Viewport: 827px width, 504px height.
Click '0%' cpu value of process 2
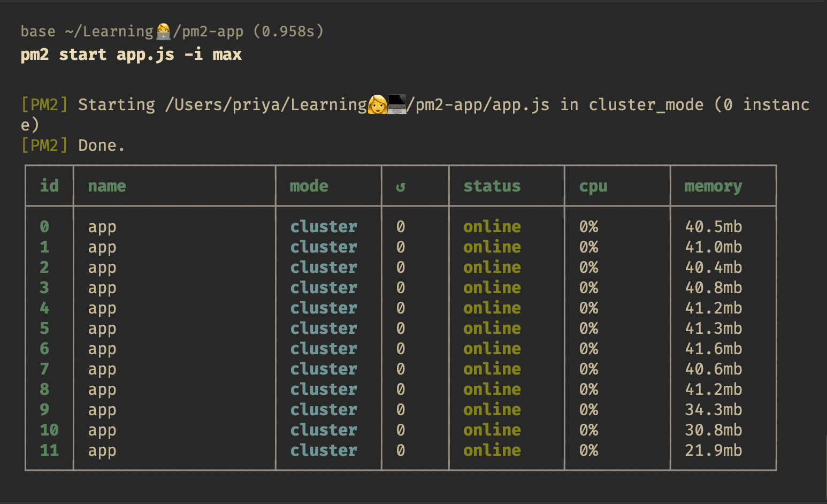589,268
